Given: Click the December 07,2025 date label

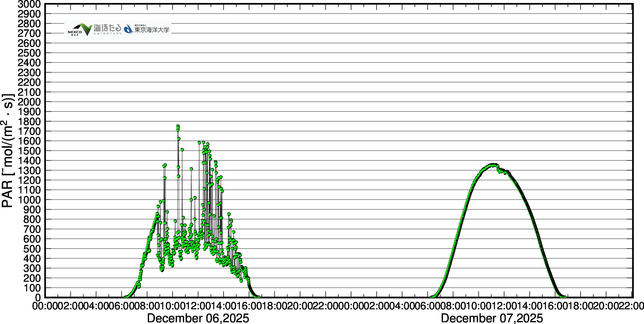Looking at the screenshot, I should (x=492, y=318).
